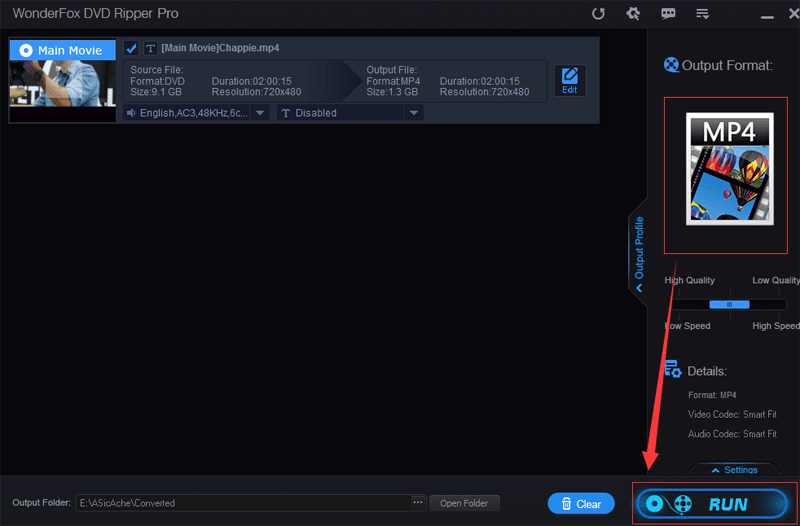Screen dimensions: 800x526
Task: Click the file name [Main Movie]Chappie.mp4
Action: pos(220,48)
